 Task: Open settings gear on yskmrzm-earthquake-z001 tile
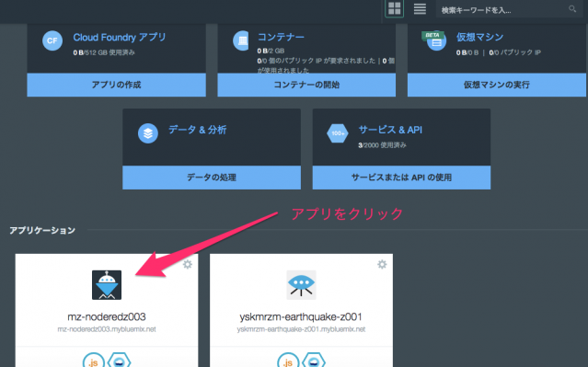(x=382, y=264)
